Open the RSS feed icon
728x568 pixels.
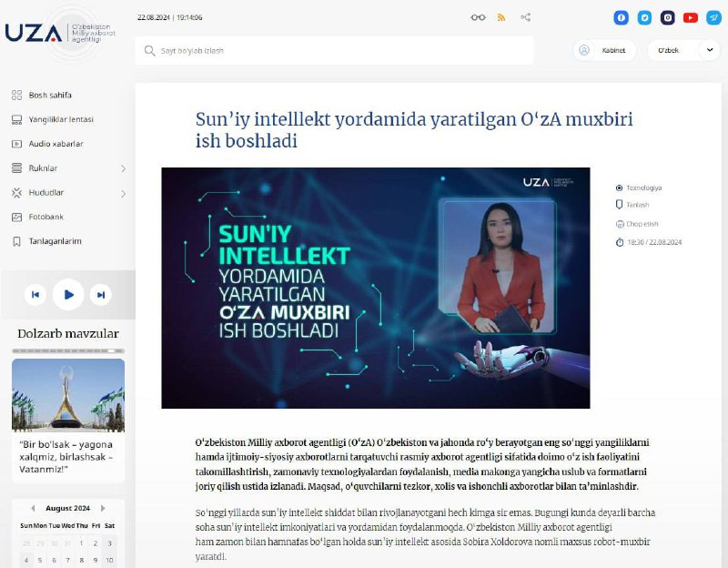point(501,17)
